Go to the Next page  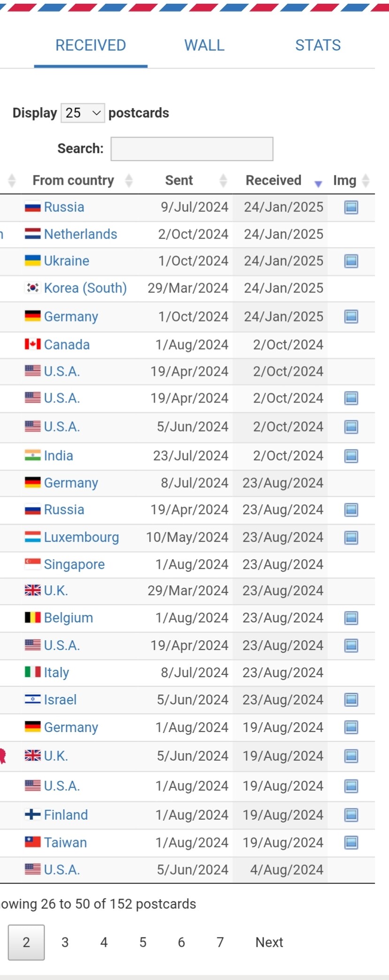[x=269, y=942]
